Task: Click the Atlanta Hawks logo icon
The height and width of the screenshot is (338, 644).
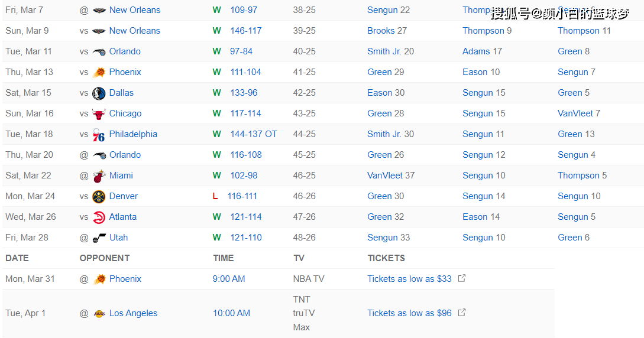Action: tap(99, 217)
